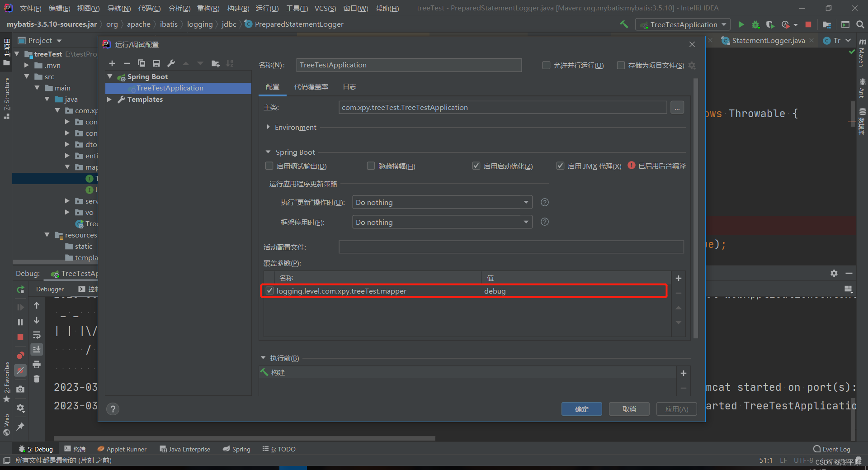Save configuration icon in dialog toolbar

point(156,63)
